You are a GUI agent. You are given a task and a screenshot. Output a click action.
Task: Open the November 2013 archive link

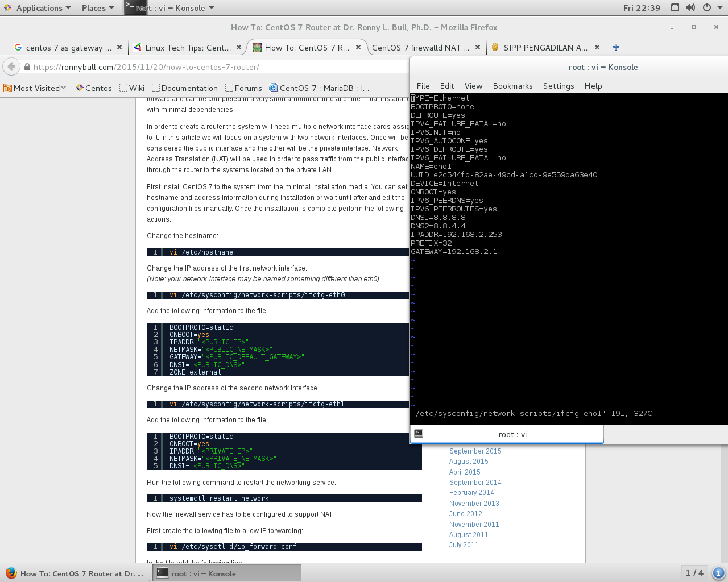click(x=474, y=504)
